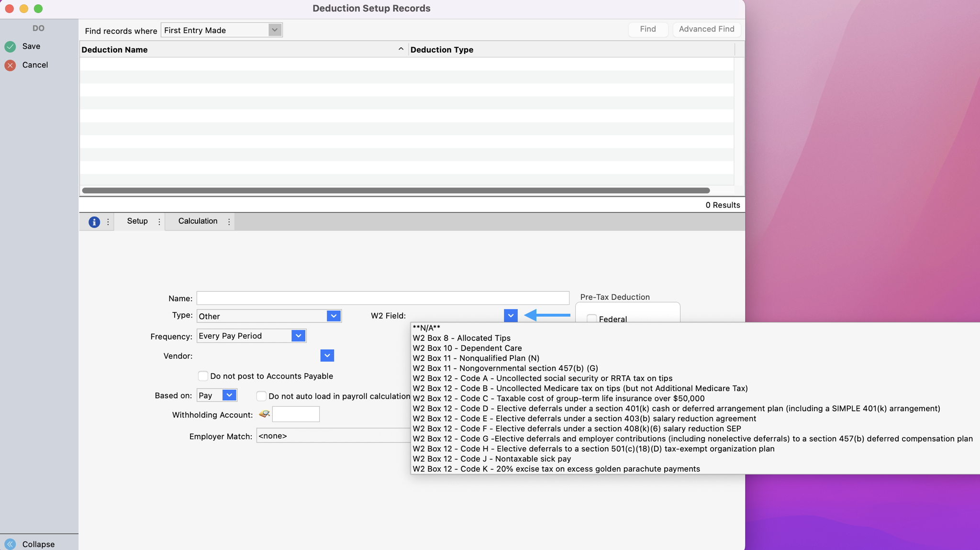Screen dimensions: 980x550
Task: Click the Find button
Action: (x=648, y=29)
